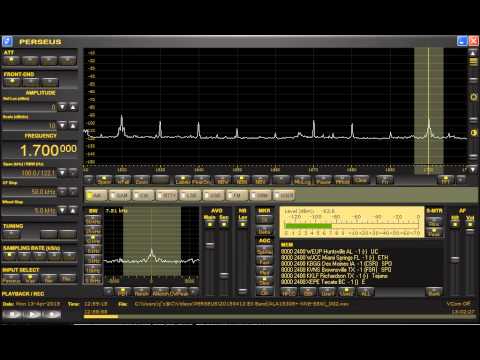Screen dimensions: 480x360
Task: Increase amplitude Scale with its up arrow
Action: click(x=73, y=125)
